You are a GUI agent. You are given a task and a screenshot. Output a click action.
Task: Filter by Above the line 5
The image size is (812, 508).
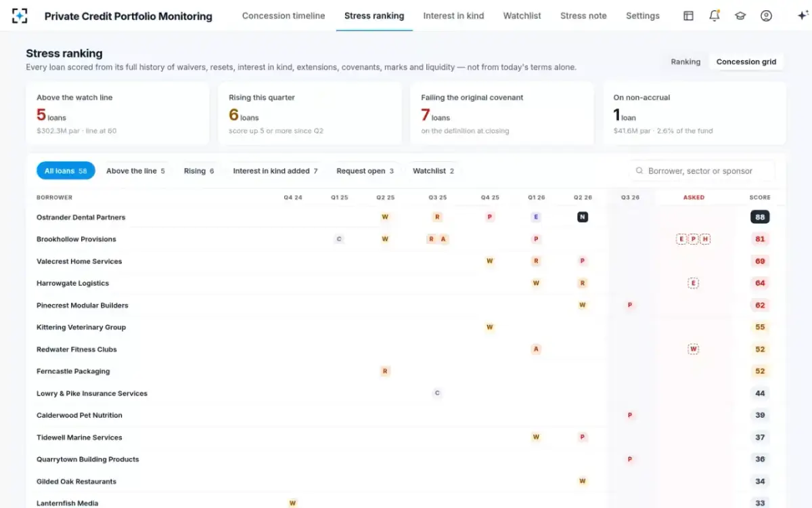pyautogui.click(x=135, y=171)
